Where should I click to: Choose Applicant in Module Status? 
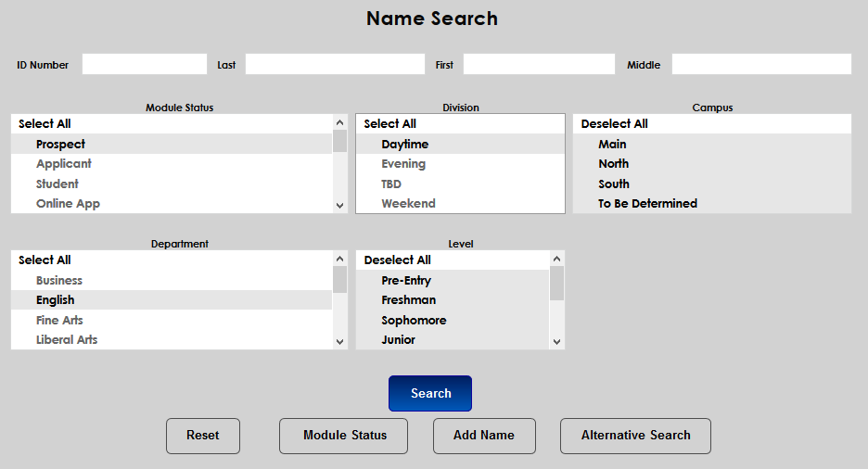click(x=64, y=164)
